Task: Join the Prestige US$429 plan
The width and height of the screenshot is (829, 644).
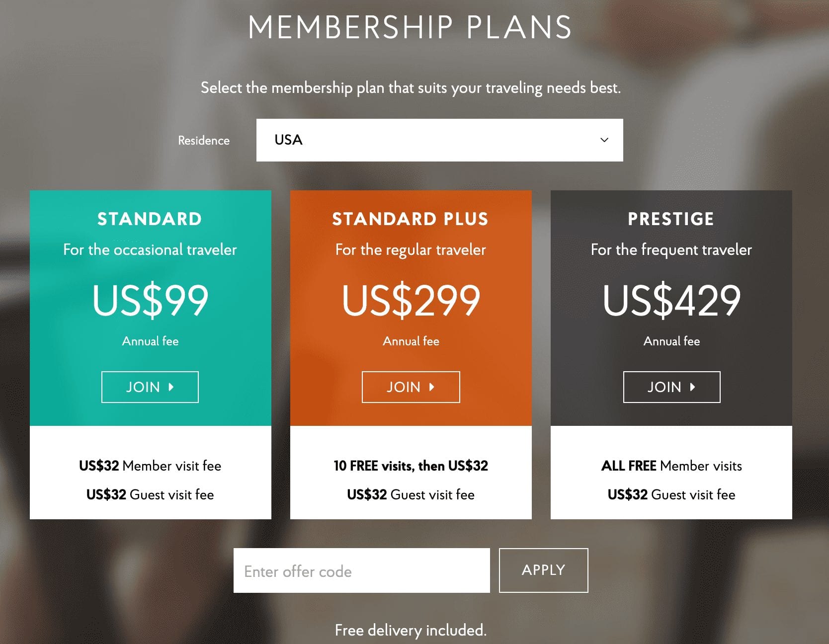Action: [671, 387]
